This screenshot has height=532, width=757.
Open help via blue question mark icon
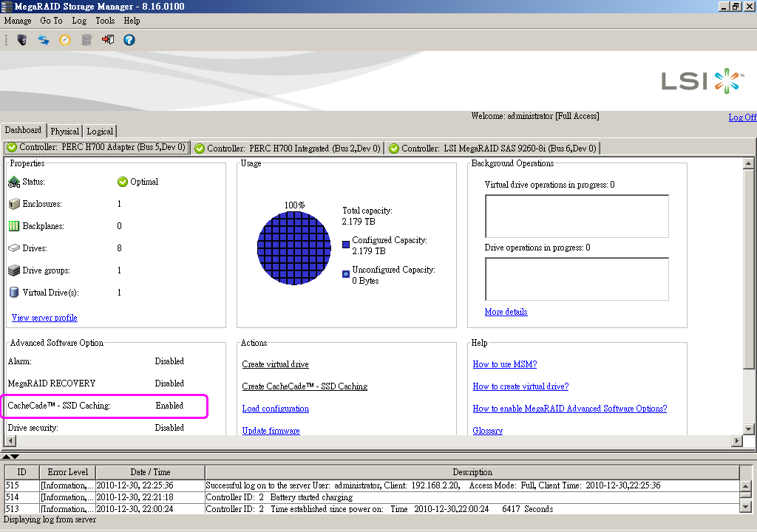(x=129, y=40)
